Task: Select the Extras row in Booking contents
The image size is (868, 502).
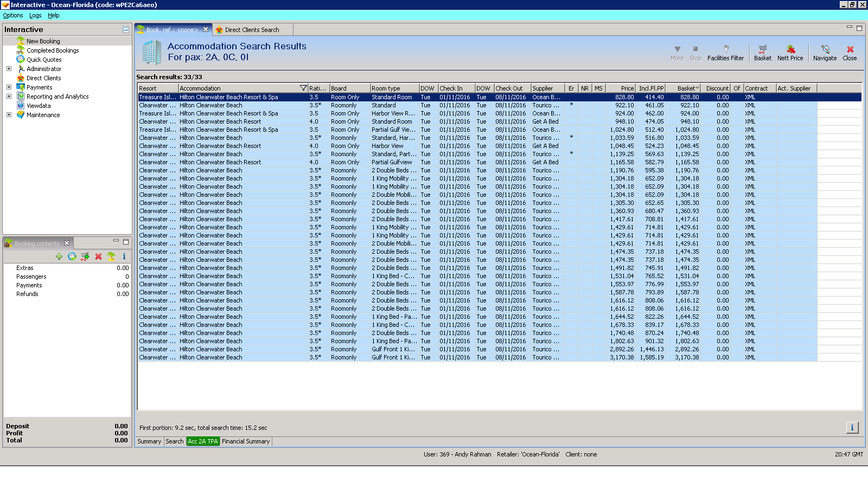Action: click(x=67, y=268)
